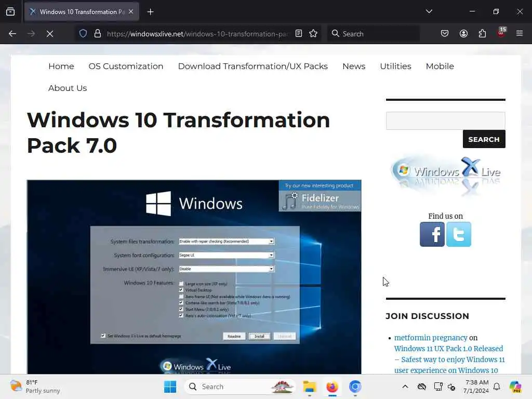Open the extension with 15 badge
The height and width of the screenshot is (399, 532).
pyautogui.click(x=501, y=33)
